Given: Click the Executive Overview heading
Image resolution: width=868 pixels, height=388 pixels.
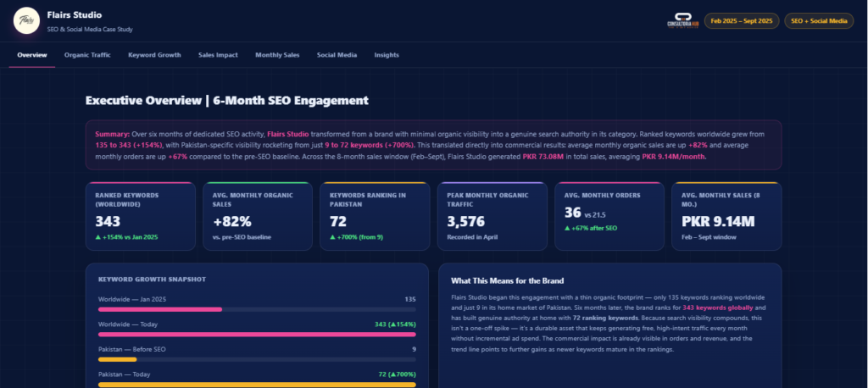Looking at the screenshot, I should 227,100.
